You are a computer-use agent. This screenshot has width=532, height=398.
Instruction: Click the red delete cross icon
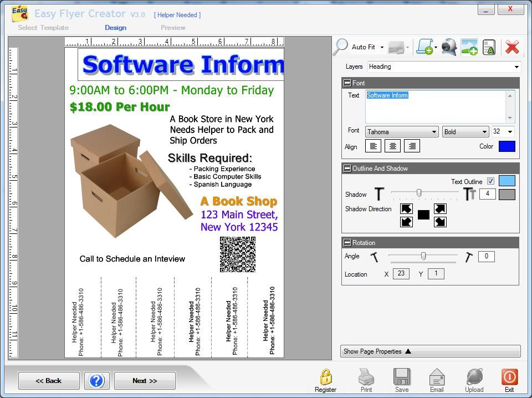[511, 47]
